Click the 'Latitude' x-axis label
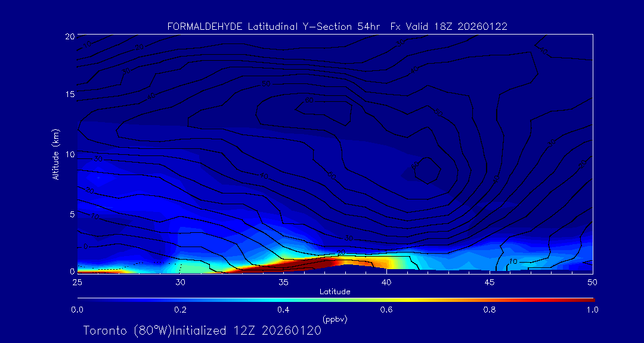644x343 pixels. tap(335, 292)
